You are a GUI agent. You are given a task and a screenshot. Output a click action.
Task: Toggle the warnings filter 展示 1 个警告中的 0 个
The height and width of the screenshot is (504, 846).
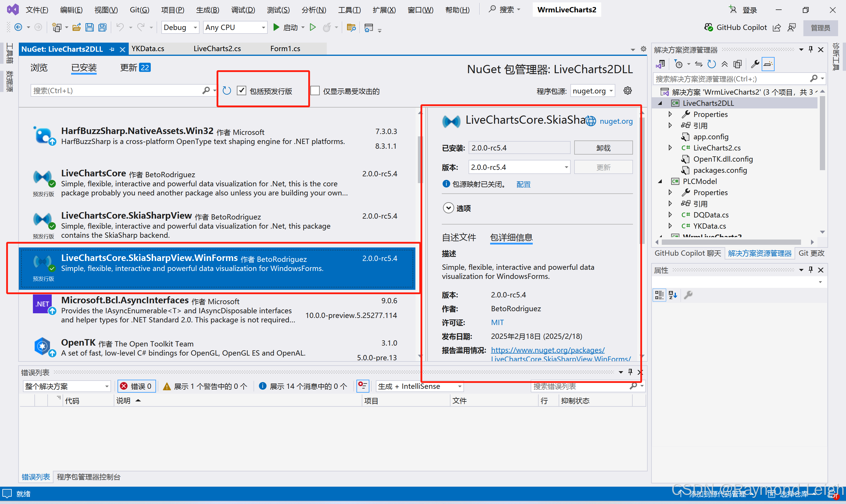point(205,386)
